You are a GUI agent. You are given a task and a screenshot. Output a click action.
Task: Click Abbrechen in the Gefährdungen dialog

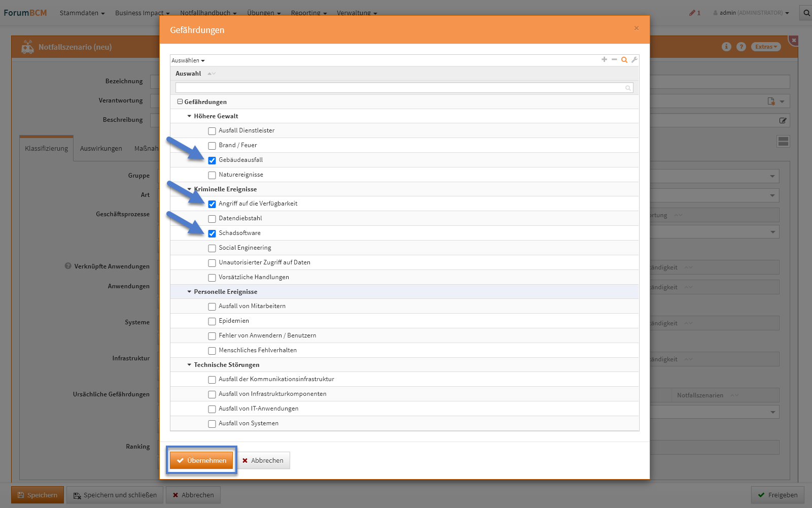coord(263,460)
